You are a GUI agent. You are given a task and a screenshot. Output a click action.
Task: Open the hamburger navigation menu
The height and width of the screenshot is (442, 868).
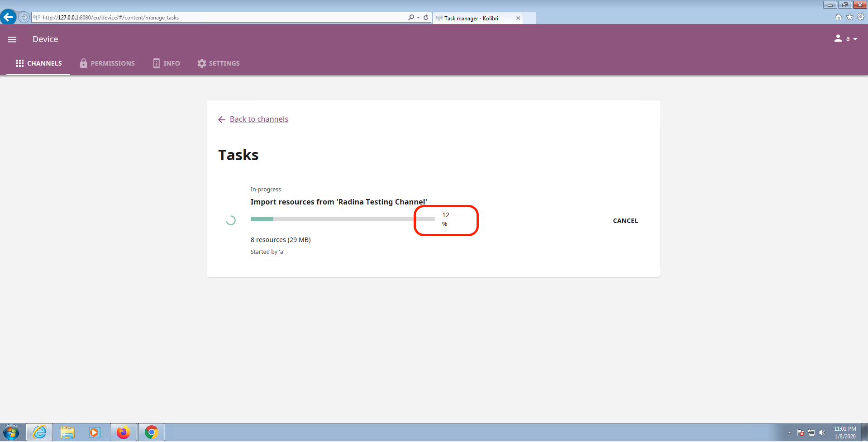12,39
